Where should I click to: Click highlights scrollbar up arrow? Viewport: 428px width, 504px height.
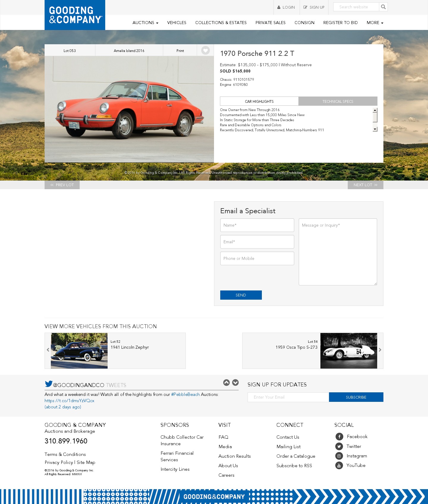tap(375, 110)
